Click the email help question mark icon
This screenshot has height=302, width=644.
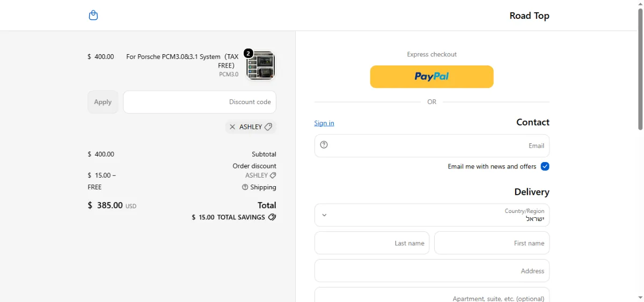(324, 145)
